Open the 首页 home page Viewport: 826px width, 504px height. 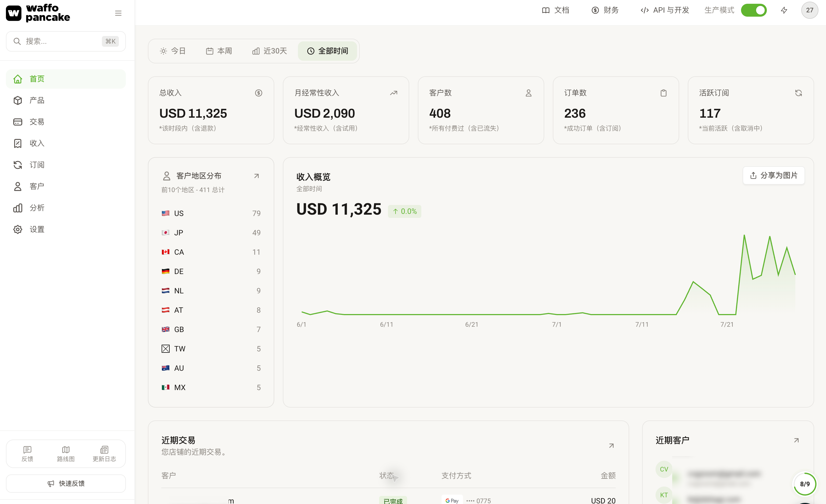click(x=66, y=79)
